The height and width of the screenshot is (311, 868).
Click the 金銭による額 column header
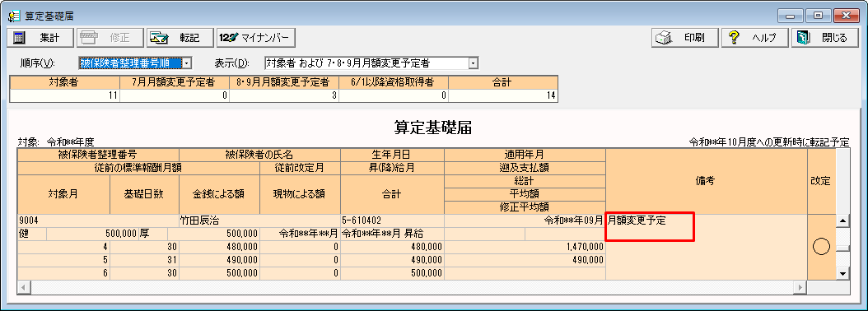219,194
